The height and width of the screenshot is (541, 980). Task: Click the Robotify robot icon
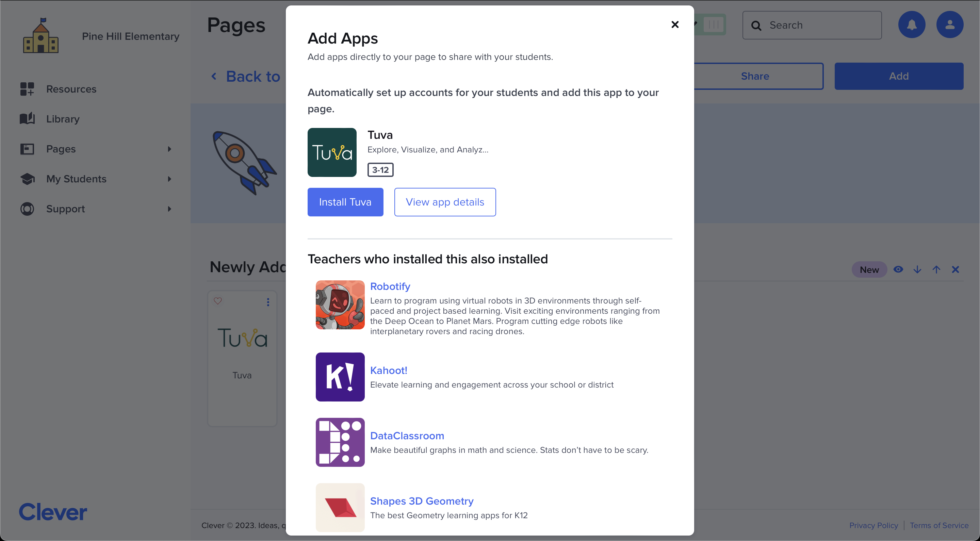click(x=340, y=305)
